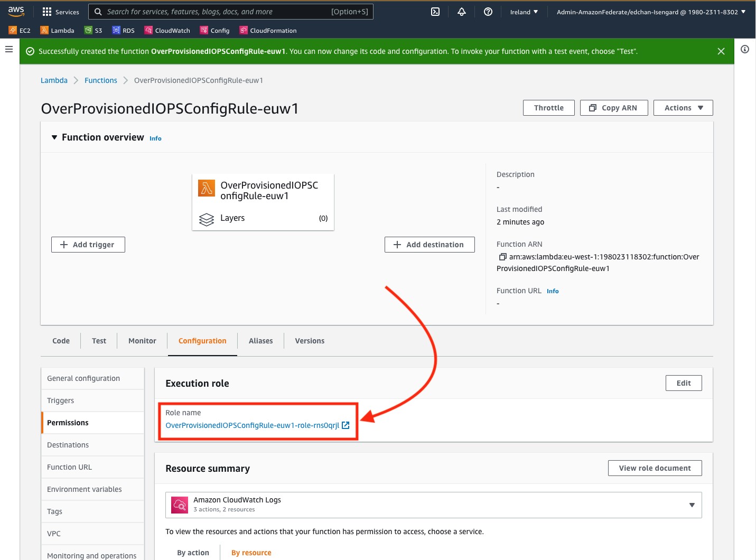Open the OverProvisionedIOPSConfigRule role name link
This screenshot has width=756, height=560.
coord(253,425)
